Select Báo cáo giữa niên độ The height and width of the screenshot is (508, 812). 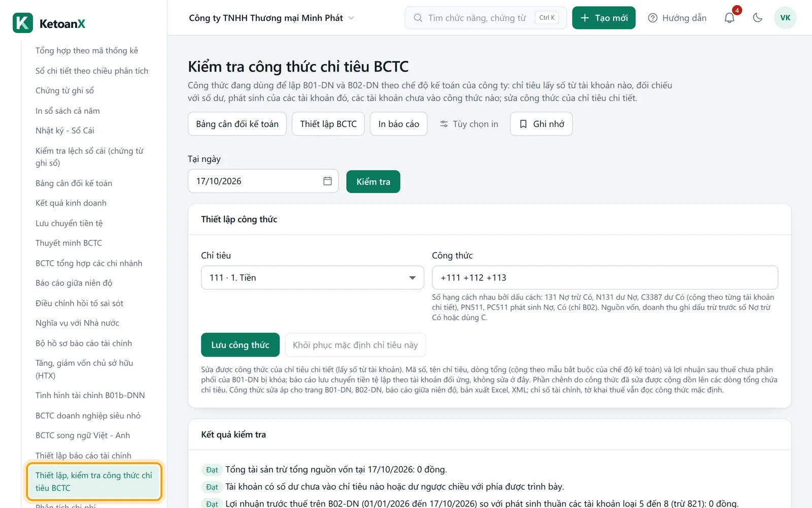pyautogui.click(x=74, y=283)
